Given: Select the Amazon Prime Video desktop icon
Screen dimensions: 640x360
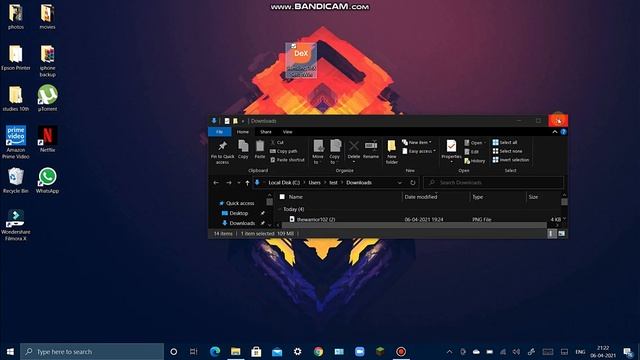Looking at the screenshot, I should 16,142.
